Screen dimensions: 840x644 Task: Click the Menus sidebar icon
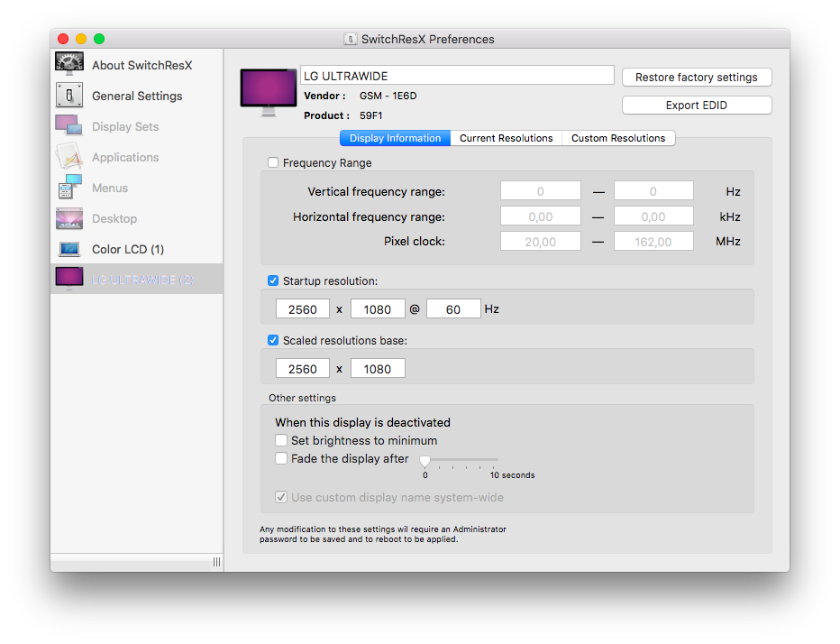69,188
